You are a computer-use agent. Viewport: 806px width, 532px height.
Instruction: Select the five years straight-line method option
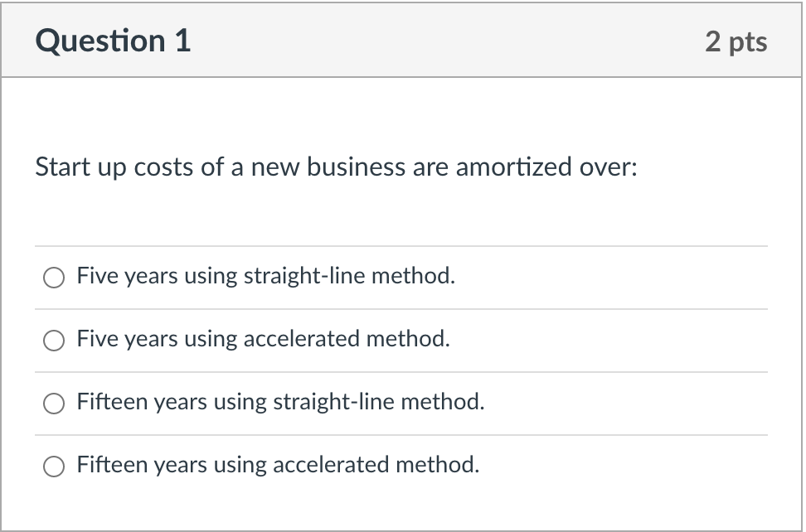[53, 277]
